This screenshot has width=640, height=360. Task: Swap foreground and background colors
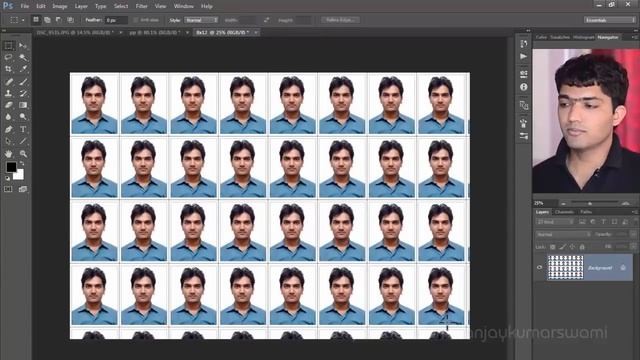pyautogui.click(x=21, y=163)
